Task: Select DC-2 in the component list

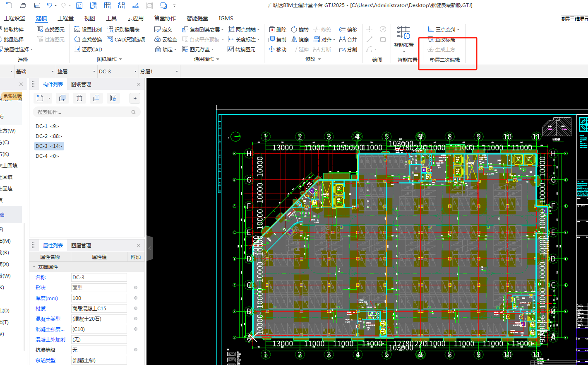Action: pos(48,136)
